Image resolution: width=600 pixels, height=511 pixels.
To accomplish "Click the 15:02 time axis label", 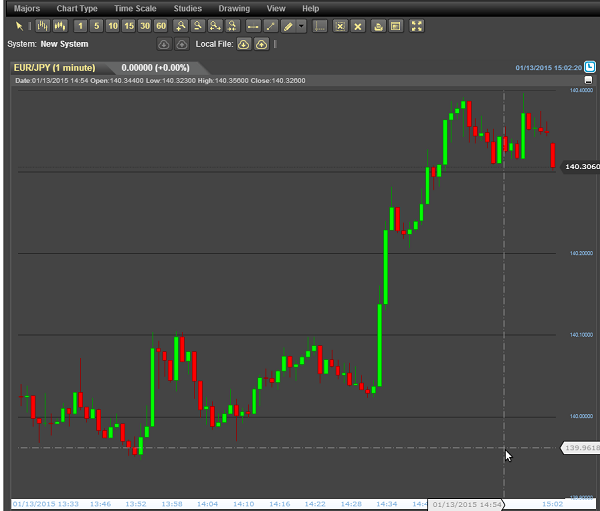I will pyautogui.click(x=553, y=504).
